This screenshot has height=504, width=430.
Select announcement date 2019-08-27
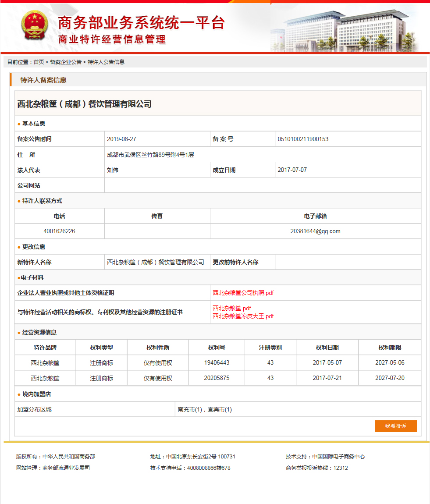tap(121, 139)
